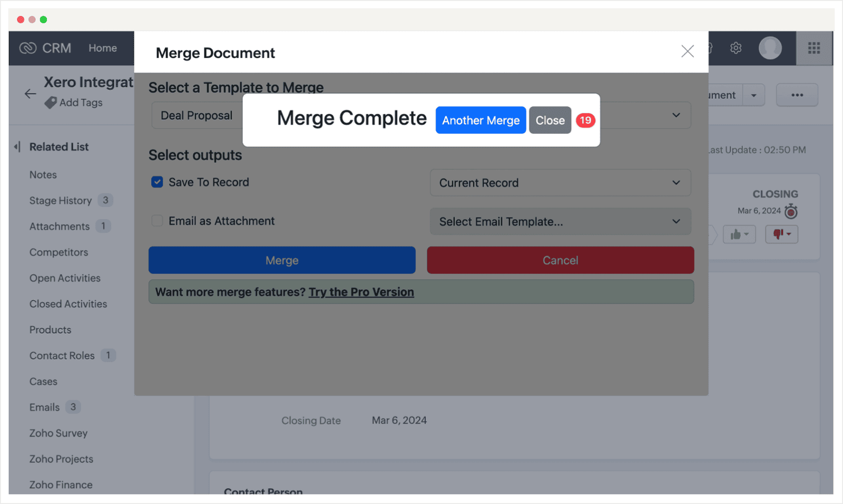Click the thumbs down lost button
Screen dimensions: 843x504
point(782,234)
